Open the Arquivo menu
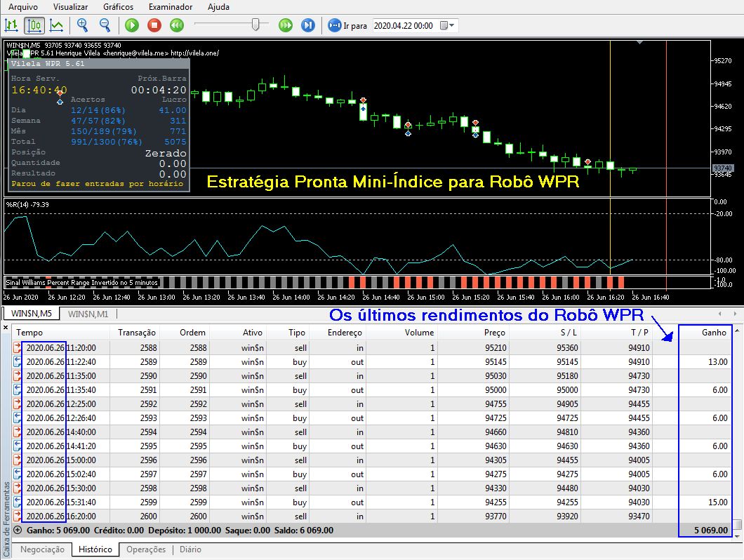 coord(23,6)
